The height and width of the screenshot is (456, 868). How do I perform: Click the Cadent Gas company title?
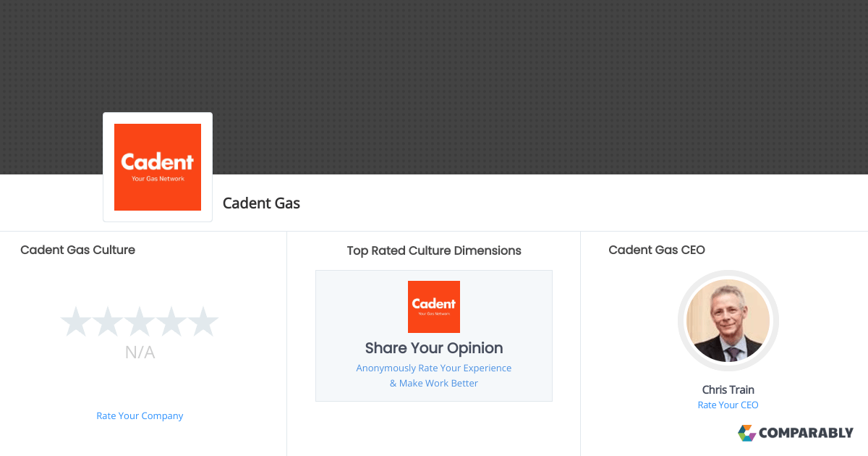261,203
